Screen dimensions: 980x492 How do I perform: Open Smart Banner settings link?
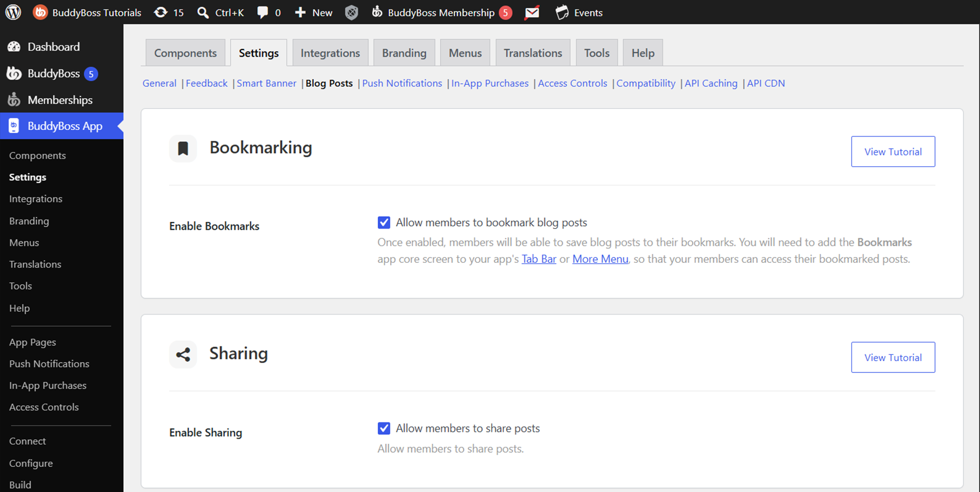pos(267,83)
